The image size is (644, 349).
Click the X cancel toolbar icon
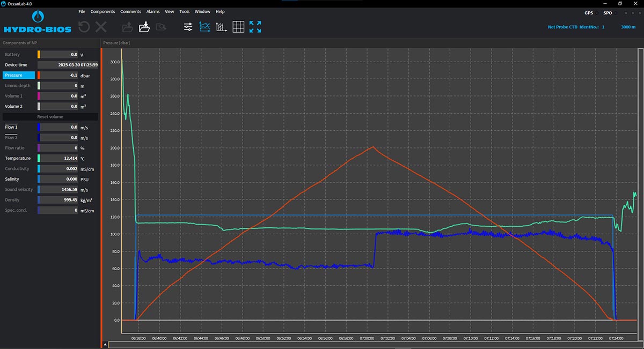tap(101, 27)
